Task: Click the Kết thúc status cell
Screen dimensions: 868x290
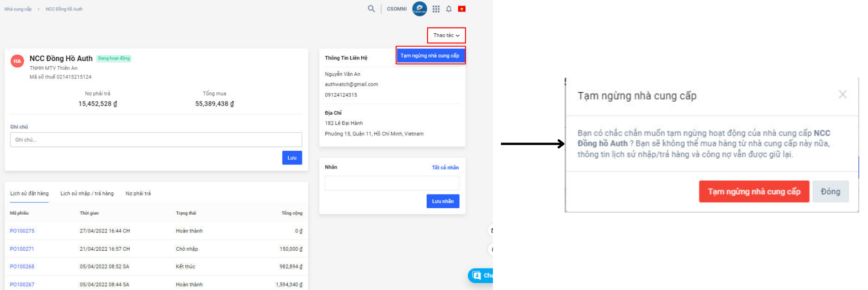Action: [185, 267]
